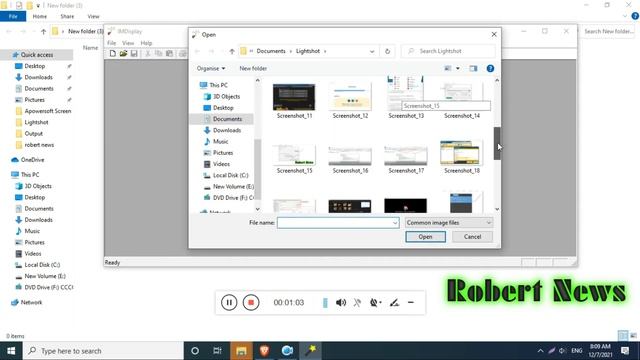The image size is (640, 360).
Task: Open the recorder annotation pen tool
Action: (394, 302)
